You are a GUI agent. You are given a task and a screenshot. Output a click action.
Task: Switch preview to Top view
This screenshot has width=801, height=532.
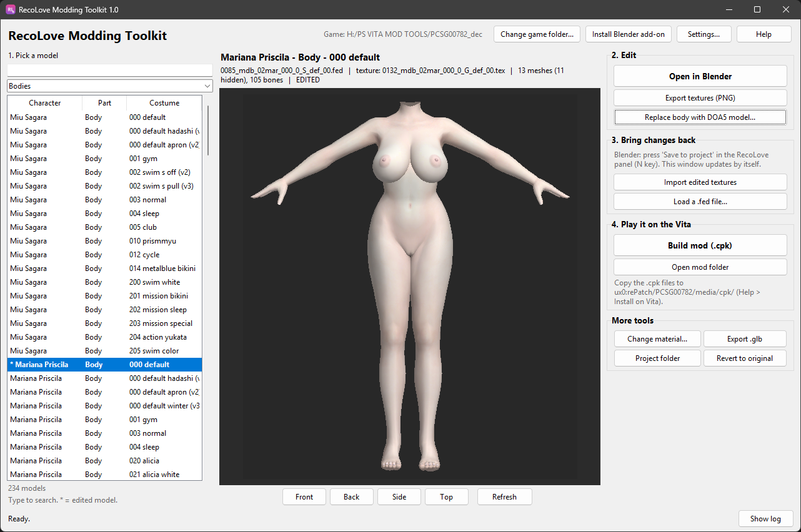[446, 497]
